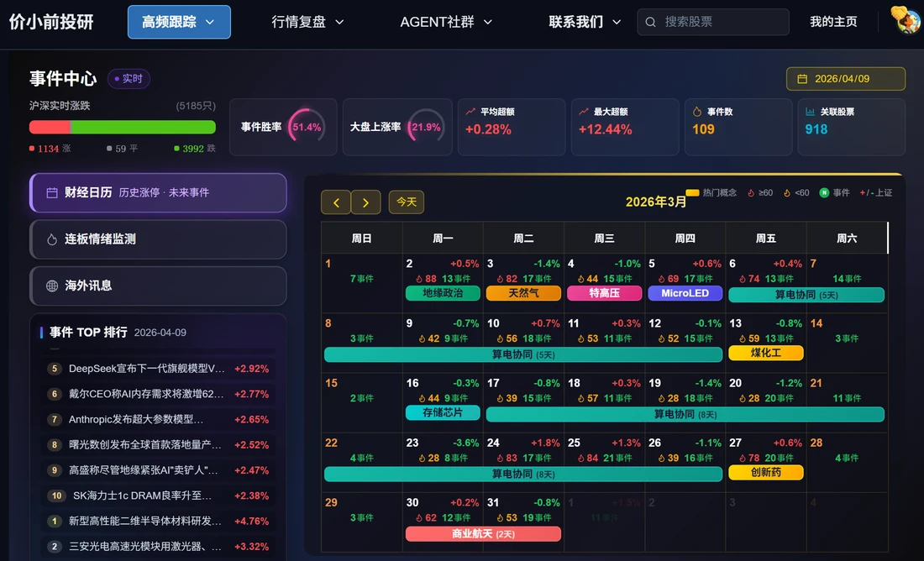Click the globe icon beside 海外讯息
The height and width of the screenshot is (561, 924).
[52, 286]
